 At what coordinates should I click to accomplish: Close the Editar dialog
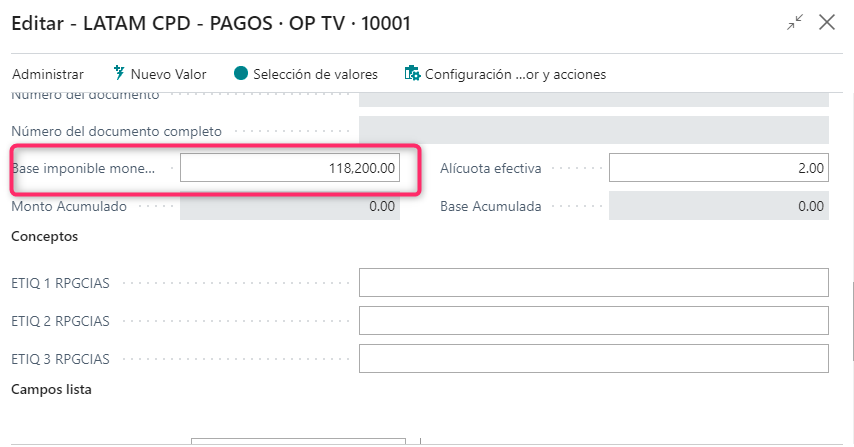(827, 22)
